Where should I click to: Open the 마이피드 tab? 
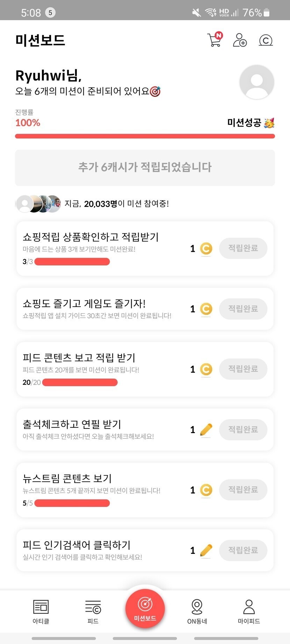point(249,611)
